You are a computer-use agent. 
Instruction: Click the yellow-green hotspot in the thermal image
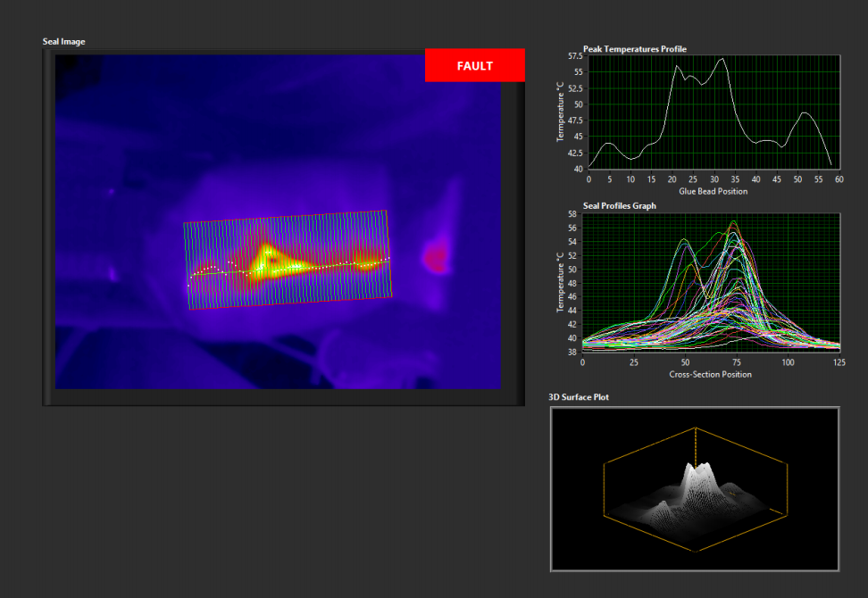(x=266, y=260)
